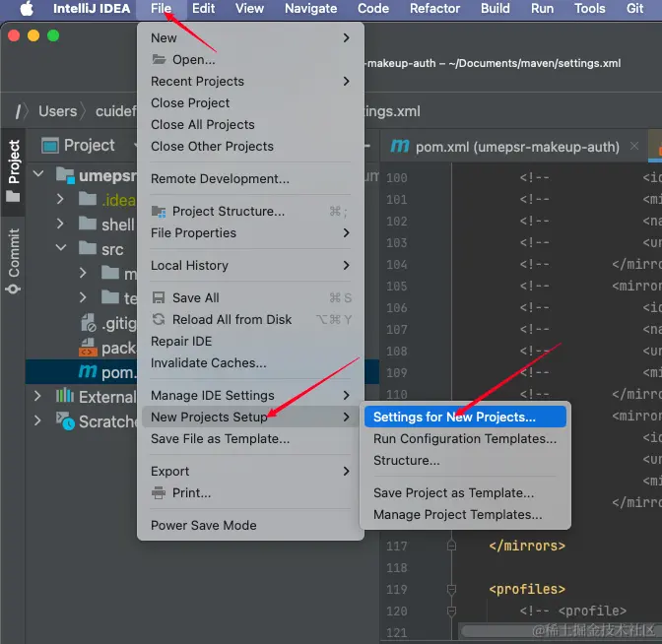Expand Recent Projects submenu arrow
Image resolution: width=662 pixels, height=644 pixels.
tap(346, 81)
